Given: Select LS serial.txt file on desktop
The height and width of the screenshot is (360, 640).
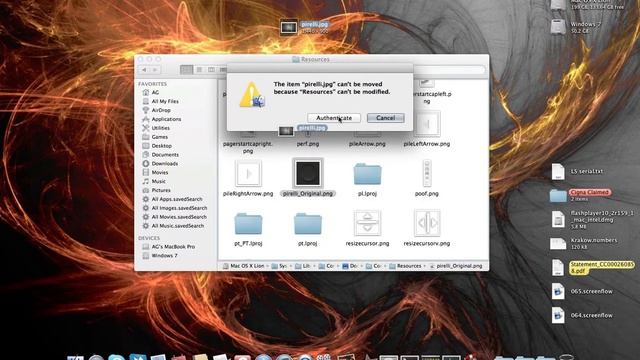Looking at the screenshot, I should click(x=558, y=172).
